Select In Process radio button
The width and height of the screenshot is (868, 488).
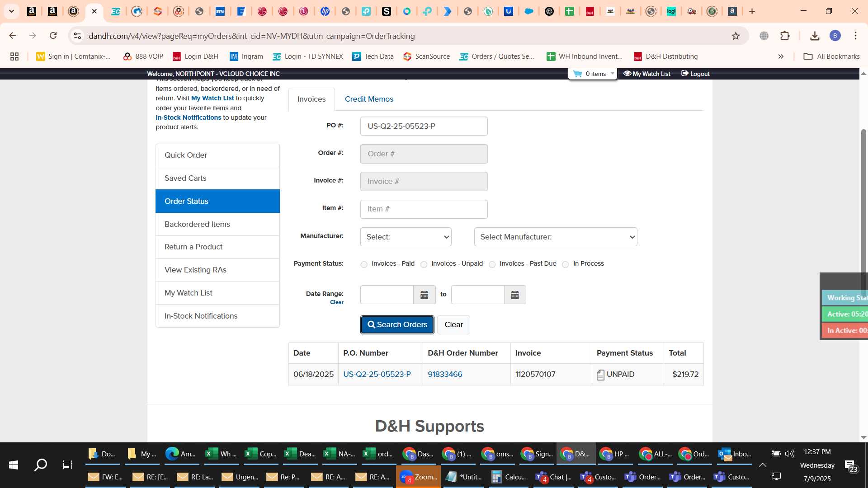tap(565, 264)
